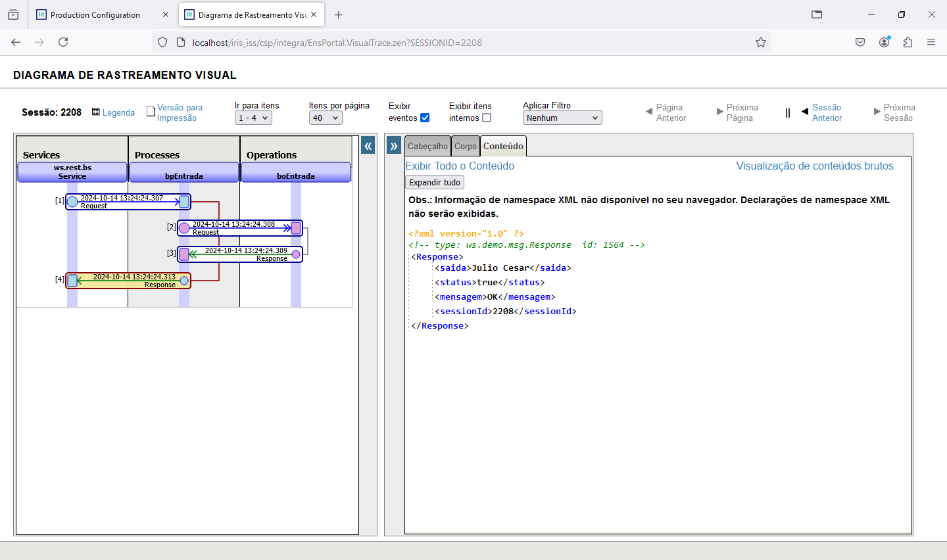Screen dimensions: 947x560
Task: Switch to the Corpo tab
Action: pos(466,146)
